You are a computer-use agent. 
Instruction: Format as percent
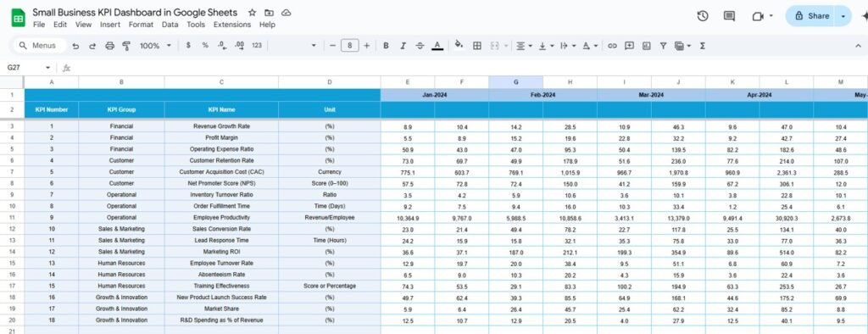pos(205,46)
